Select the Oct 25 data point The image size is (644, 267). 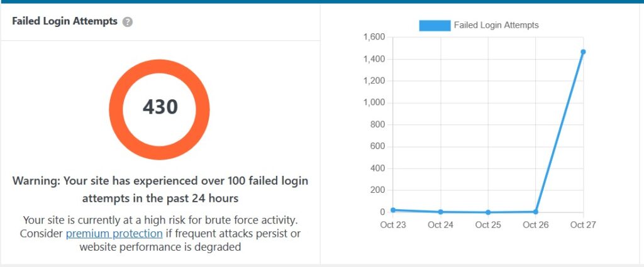pos(488,212)
